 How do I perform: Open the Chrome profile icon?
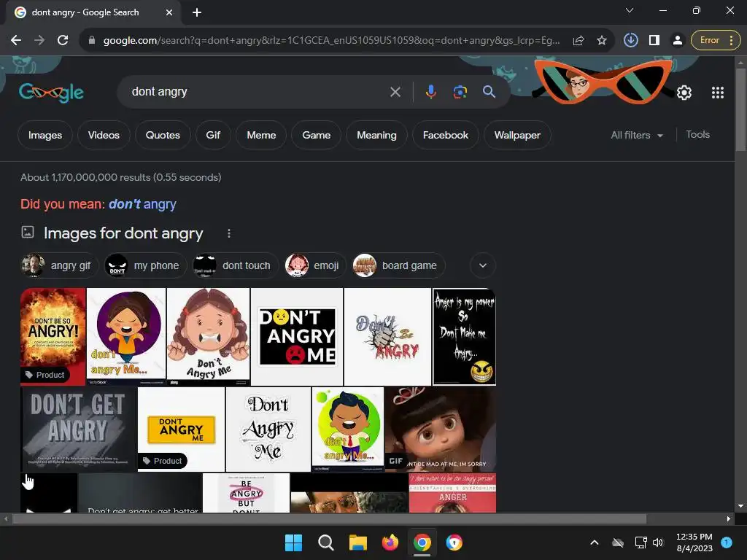point(677,41)
